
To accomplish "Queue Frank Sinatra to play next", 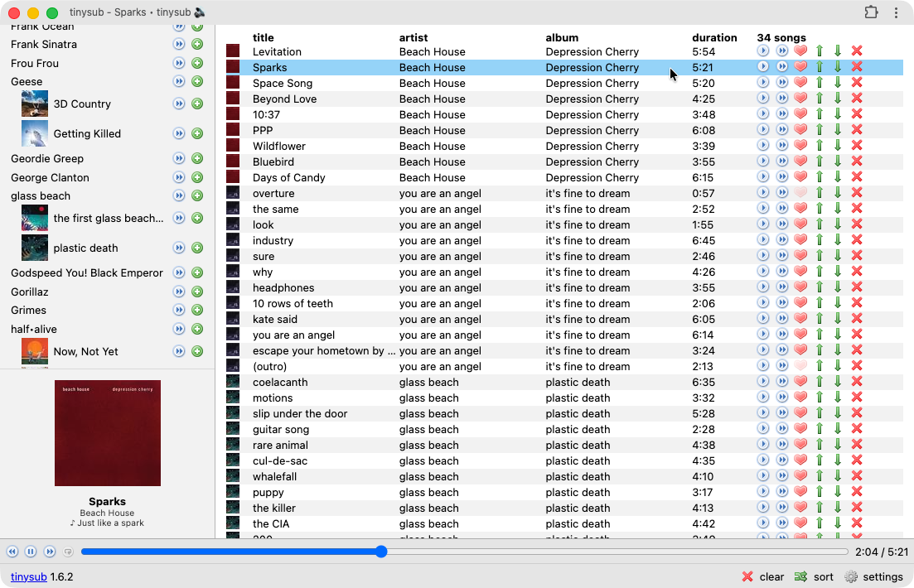I will pos(178,44).
